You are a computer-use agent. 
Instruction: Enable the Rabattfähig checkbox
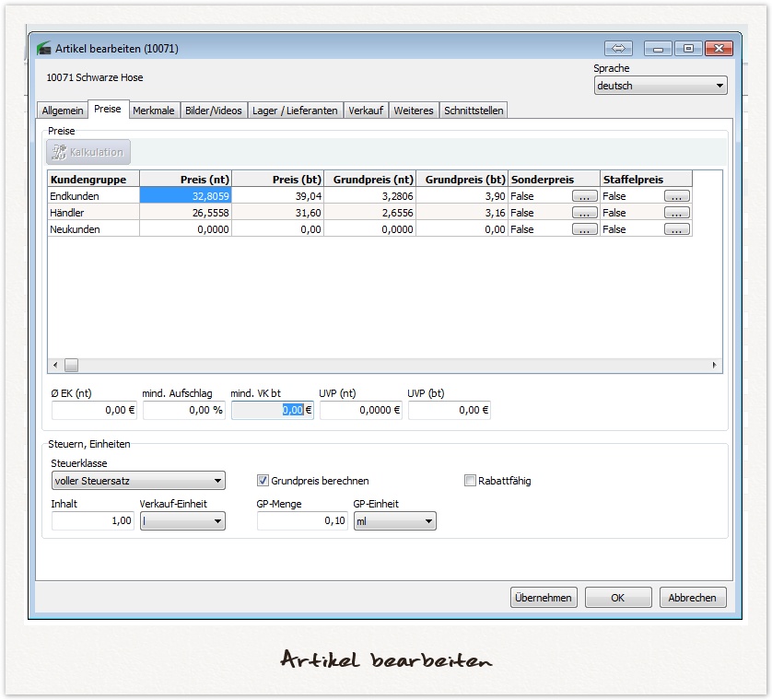[x=471, y=481]
